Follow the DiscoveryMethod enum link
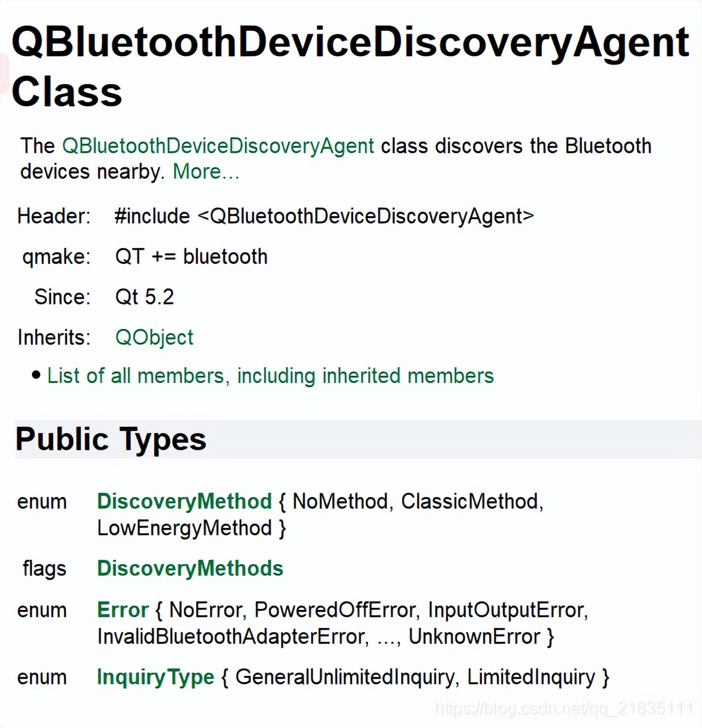This screenshot has height=728, width=702. (184, 501)
